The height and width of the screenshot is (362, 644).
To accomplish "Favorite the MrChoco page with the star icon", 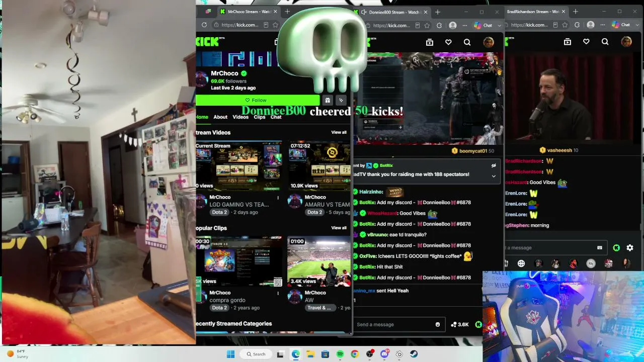I will [275, 25].
